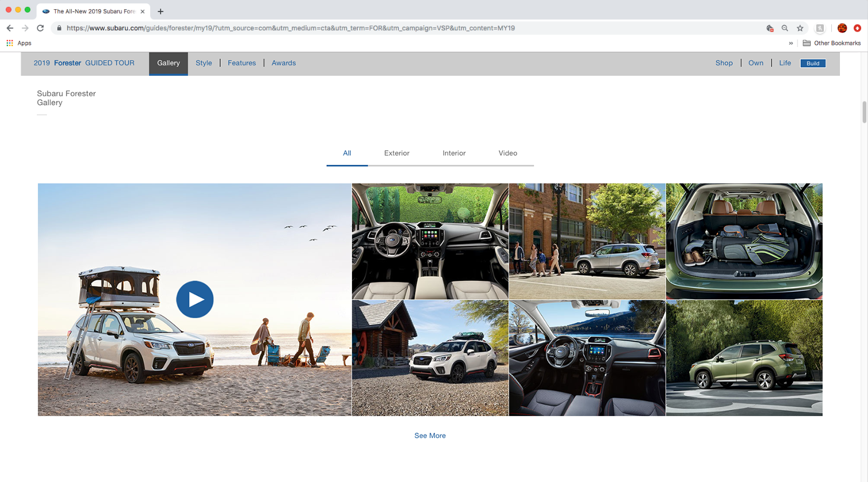Viewport: 868px width, 482px height.
Task: Click the Subaru Forester Gallery heading
Action: 67,98
